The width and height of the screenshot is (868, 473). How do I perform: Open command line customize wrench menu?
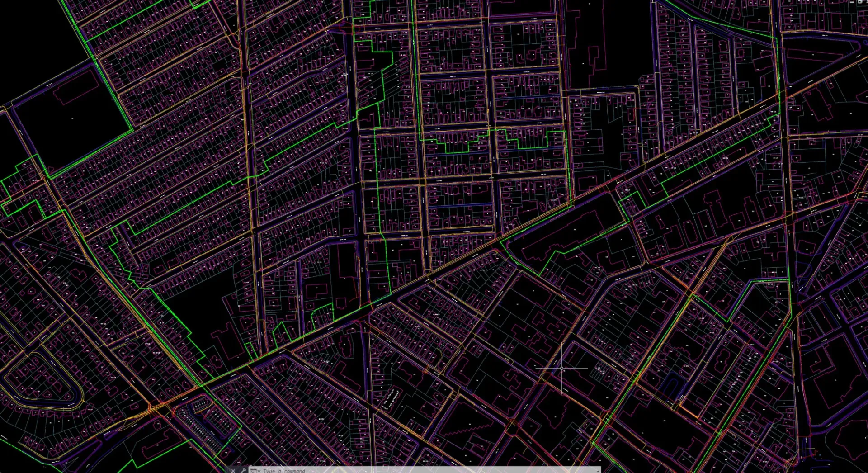243,470
